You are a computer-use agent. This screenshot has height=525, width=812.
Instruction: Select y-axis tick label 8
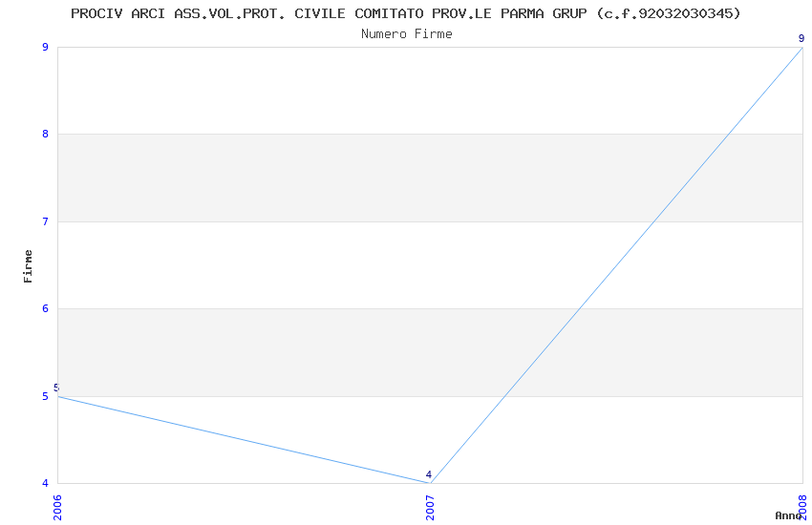pos(45,134)
